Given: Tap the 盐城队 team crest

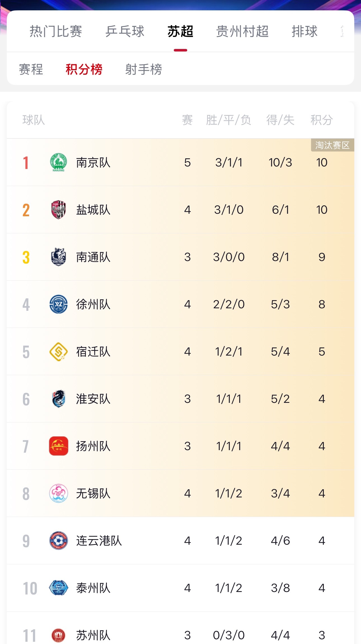Looking at the screenshot, I should tap(58, 210).
